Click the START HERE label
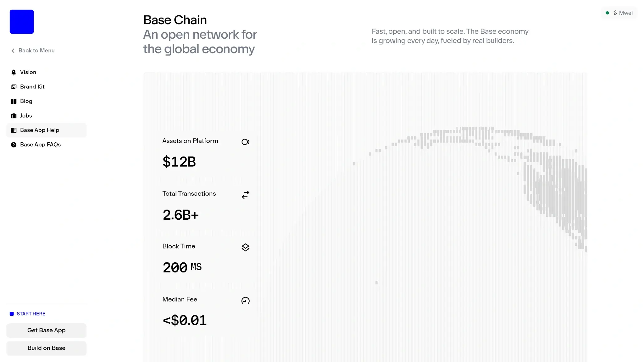This screenshot has width=644, height=362. coord(31,314)
